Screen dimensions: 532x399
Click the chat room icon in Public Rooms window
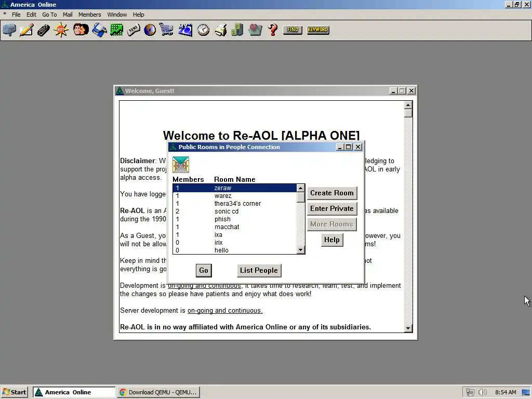(x=181, y=165)
